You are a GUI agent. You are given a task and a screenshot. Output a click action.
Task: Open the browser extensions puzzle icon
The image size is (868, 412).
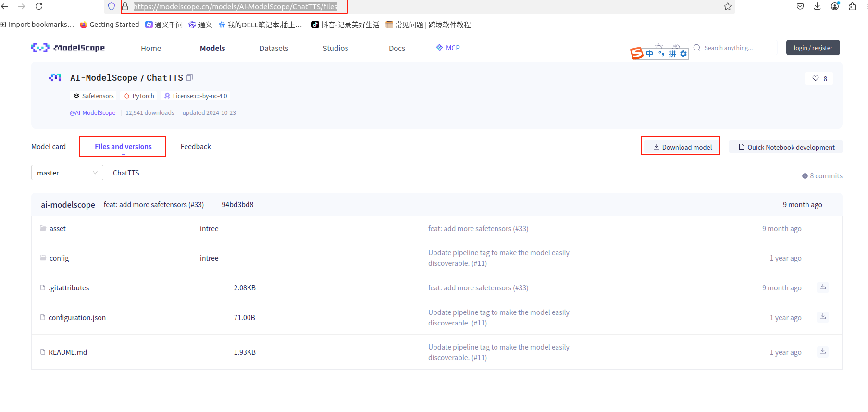tap(852, 6)
